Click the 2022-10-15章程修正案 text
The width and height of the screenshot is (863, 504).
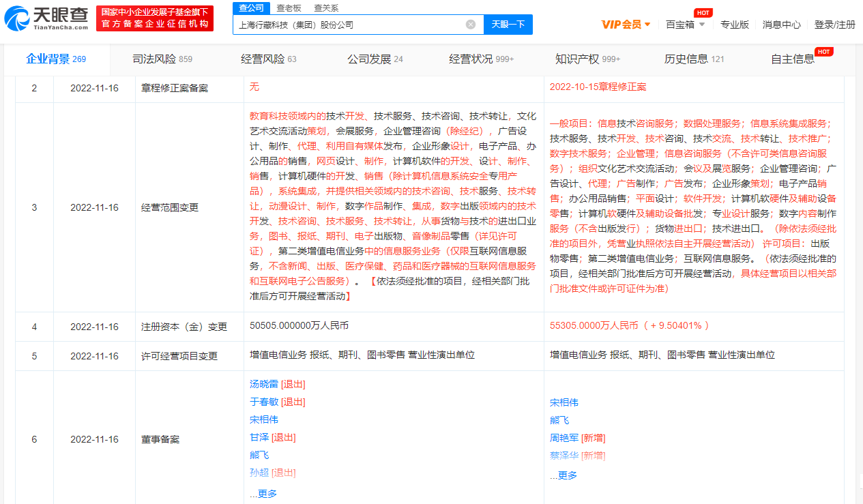598,87
